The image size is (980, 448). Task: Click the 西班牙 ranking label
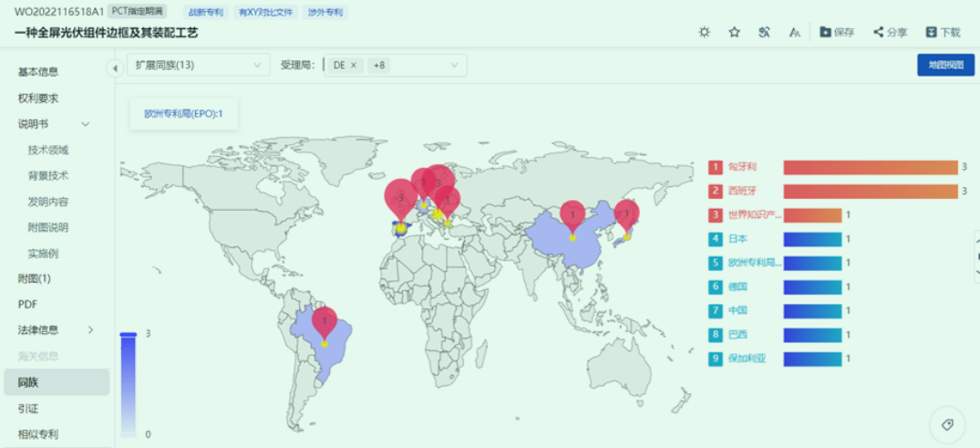(x=742, y=191)
